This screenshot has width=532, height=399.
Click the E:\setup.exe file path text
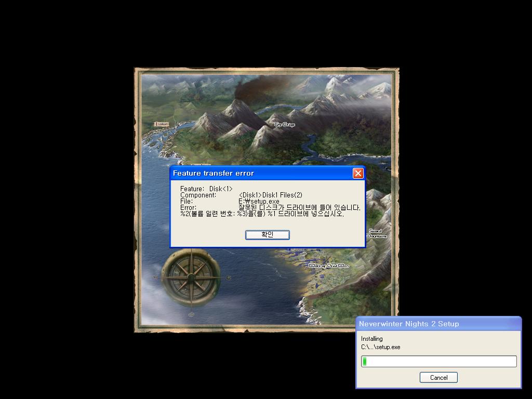tap(259, 201)
